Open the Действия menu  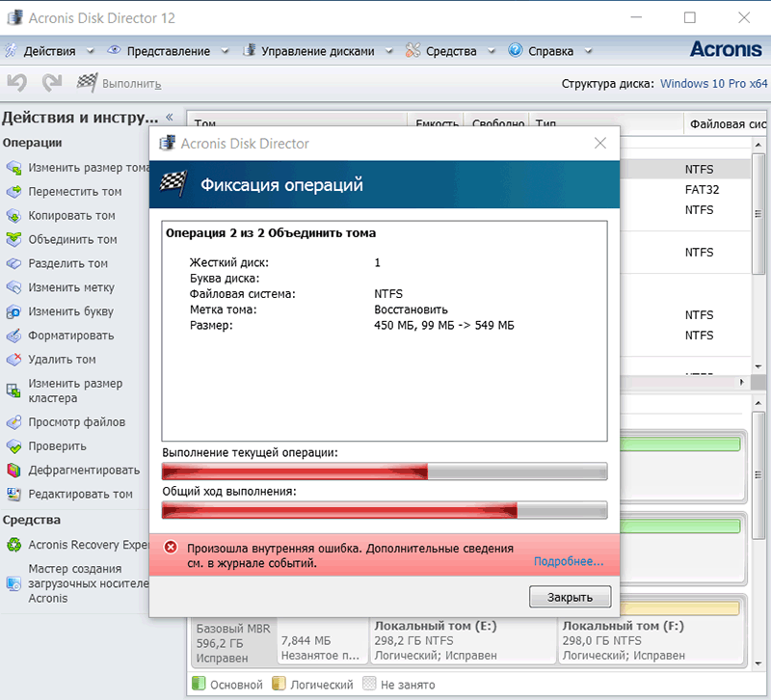50,51
